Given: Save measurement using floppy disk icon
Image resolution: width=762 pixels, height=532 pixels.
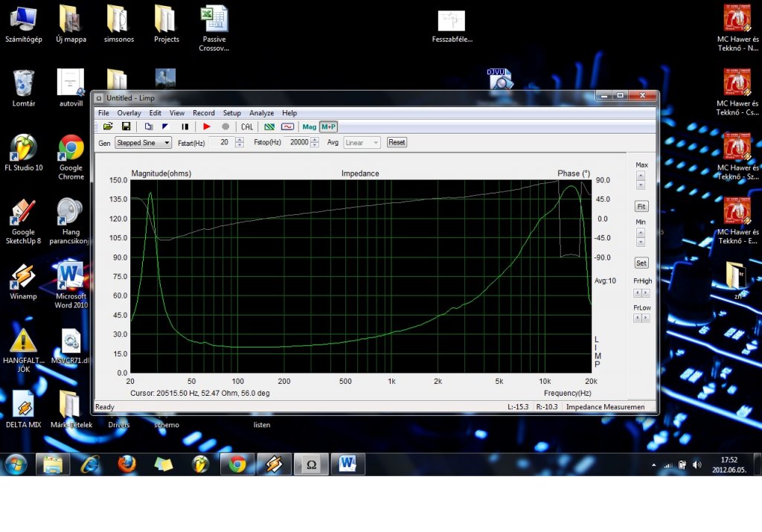Looking at the screenshot, I should (126, 126).
